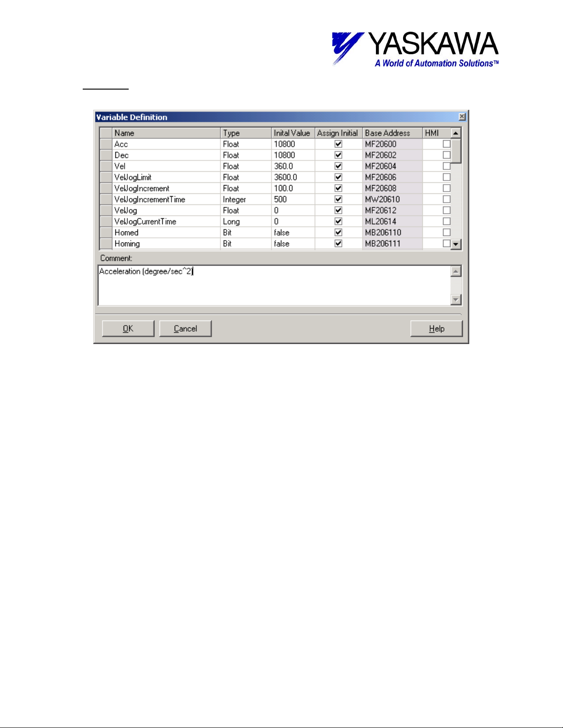Select the Homing name cell
Screen dimensions: 563x728
(x=166, y=243)
